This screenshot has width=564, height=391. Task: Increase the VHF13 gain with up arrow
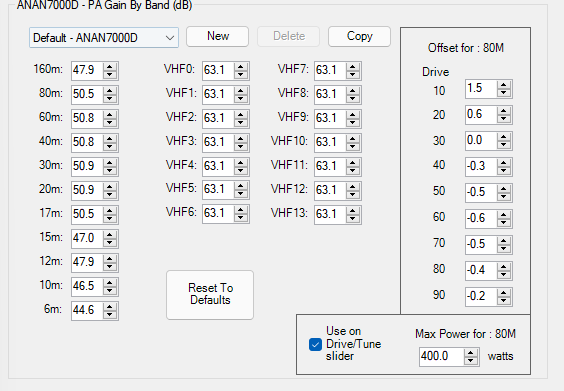(353, 210)
